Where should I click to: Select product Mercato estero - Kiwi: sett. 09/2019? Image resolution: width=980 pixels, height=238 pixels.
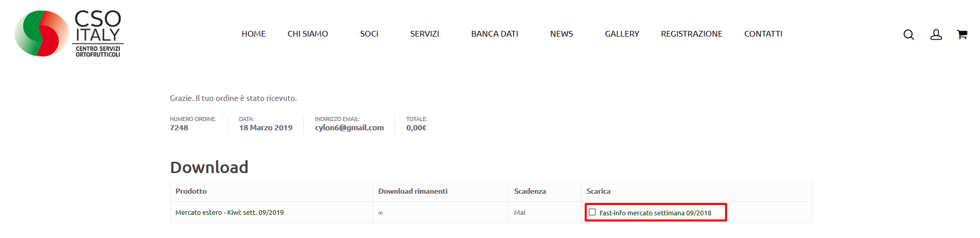(230, 212)
